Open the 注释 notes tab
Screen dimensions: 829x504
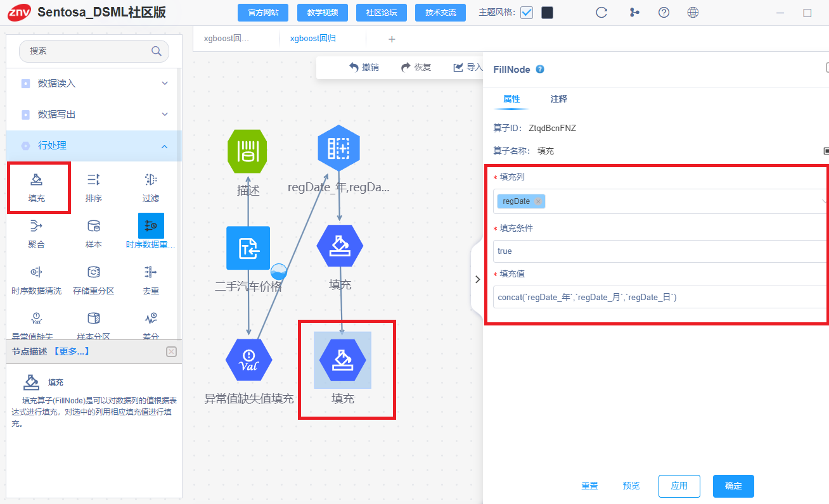559,99
